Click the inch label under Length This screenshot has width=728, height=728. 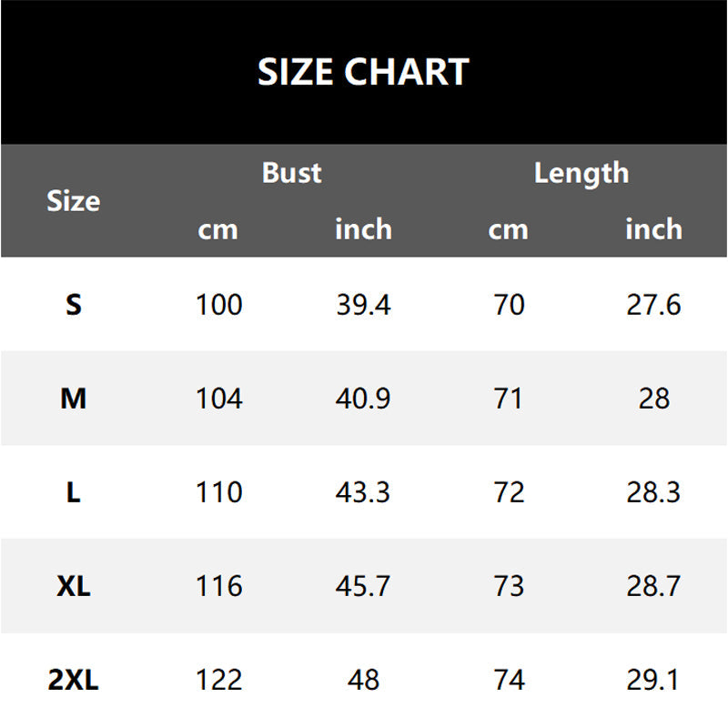(x=653, y=229)
